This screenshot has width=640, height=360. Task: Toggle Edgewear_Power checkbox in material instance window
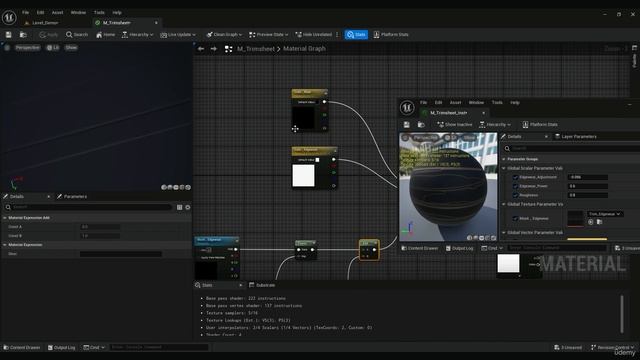click(x=515, y=187)
